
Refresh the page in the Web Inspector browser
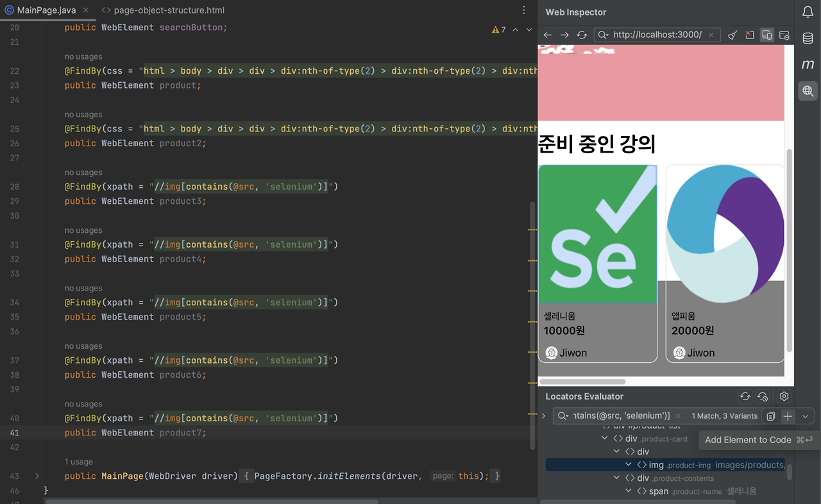582,35
